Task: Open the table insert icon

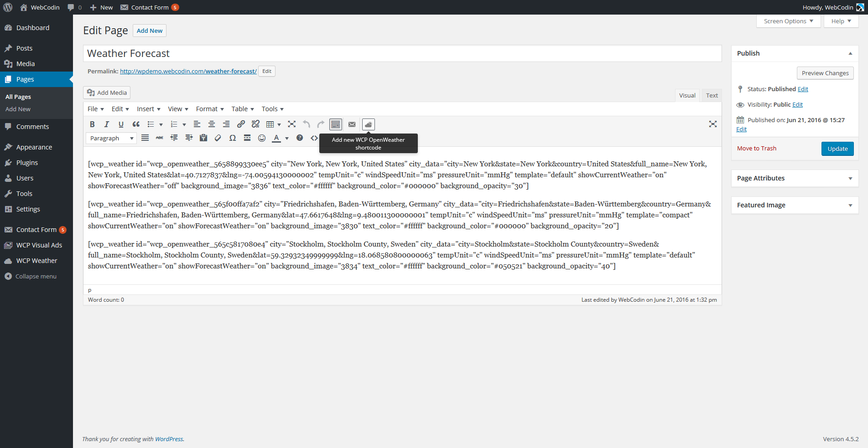Action: point(270,124)
